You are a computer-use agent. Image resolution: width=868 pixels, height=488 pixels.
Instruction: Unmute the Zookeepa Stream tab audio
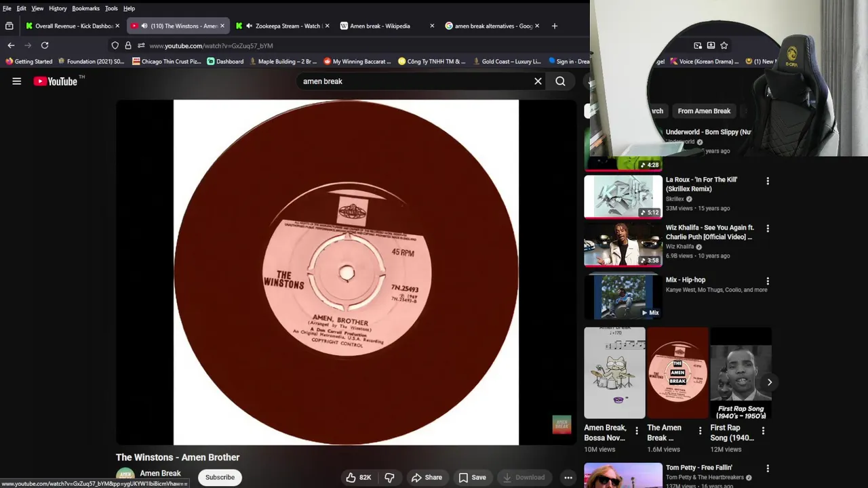point(250,26)
